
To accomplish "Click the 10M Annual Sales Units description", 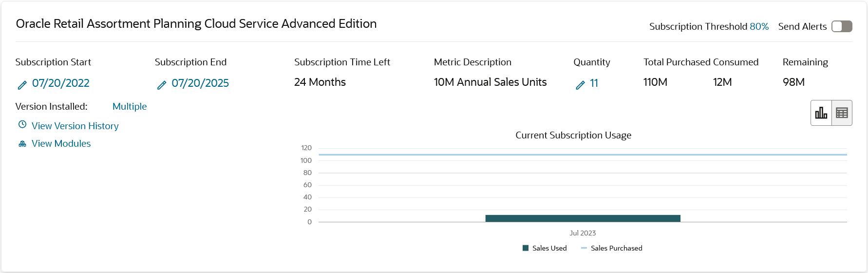I will [490, 82].
